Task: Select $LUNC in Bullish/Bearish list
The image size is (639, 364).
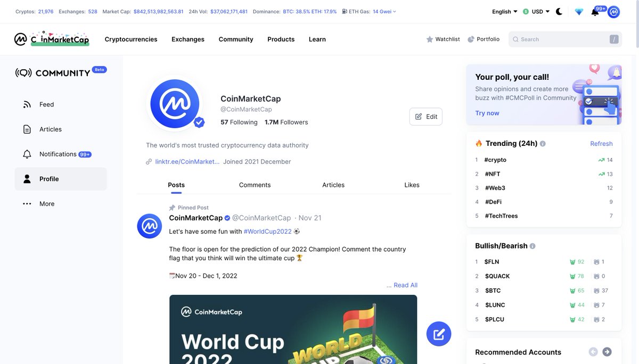Action: click(495, 305)
